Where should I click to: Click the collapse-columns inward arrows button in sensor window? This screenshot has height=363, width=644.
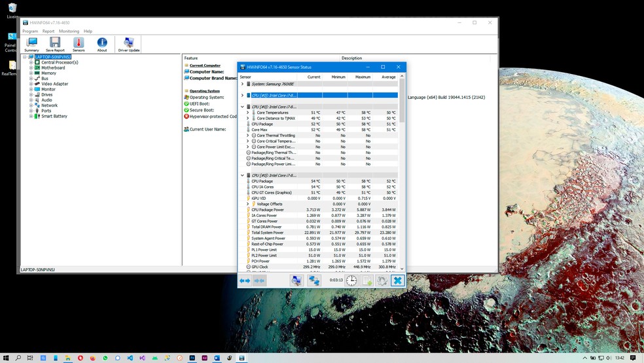(260, 280)
